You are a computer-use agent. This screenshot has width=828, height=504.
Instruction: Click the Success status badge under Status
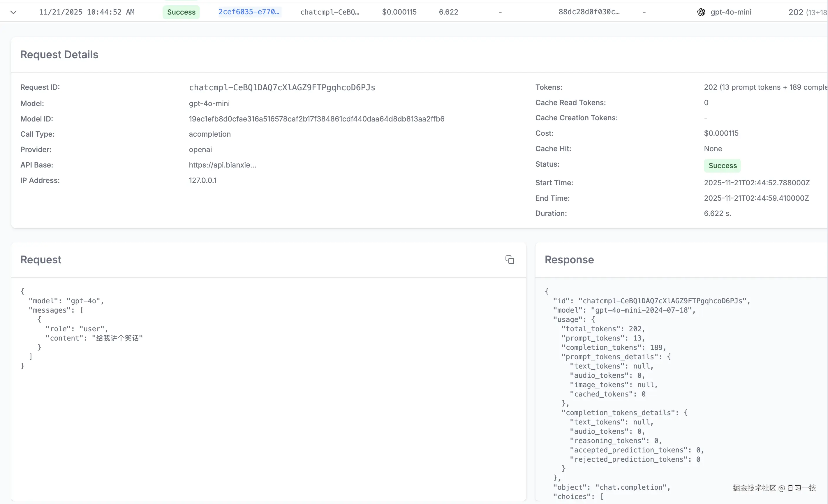[722, 166]
